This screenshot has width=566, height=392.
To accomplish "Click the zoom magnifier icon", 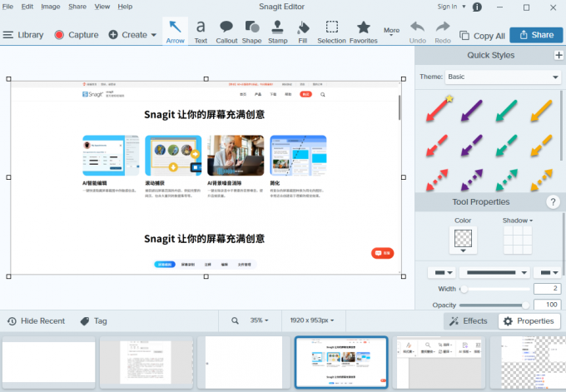I will (x=235, y=320).
